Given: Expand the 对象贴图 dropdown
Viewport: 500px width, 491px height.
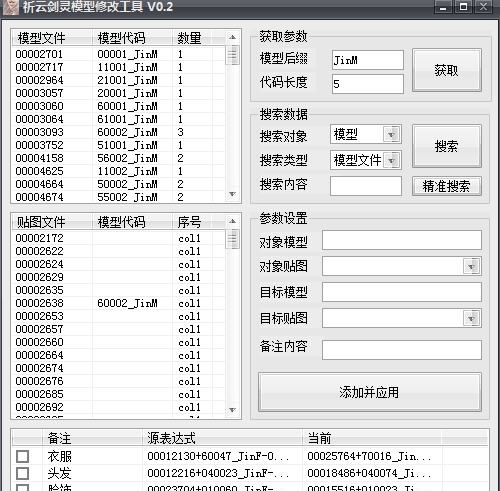Looking at the screenshot, I should (x=471, y=266).
